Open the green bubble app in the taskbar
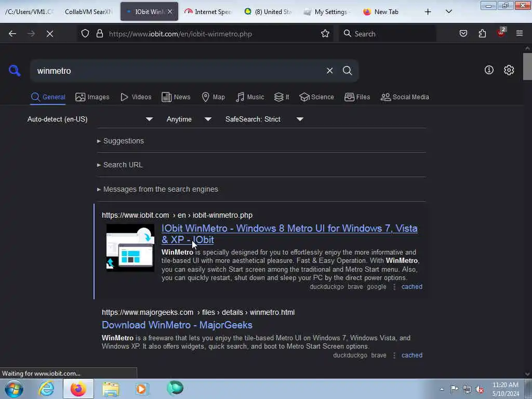Screen dimensions: 532x399 click(175, 388)
